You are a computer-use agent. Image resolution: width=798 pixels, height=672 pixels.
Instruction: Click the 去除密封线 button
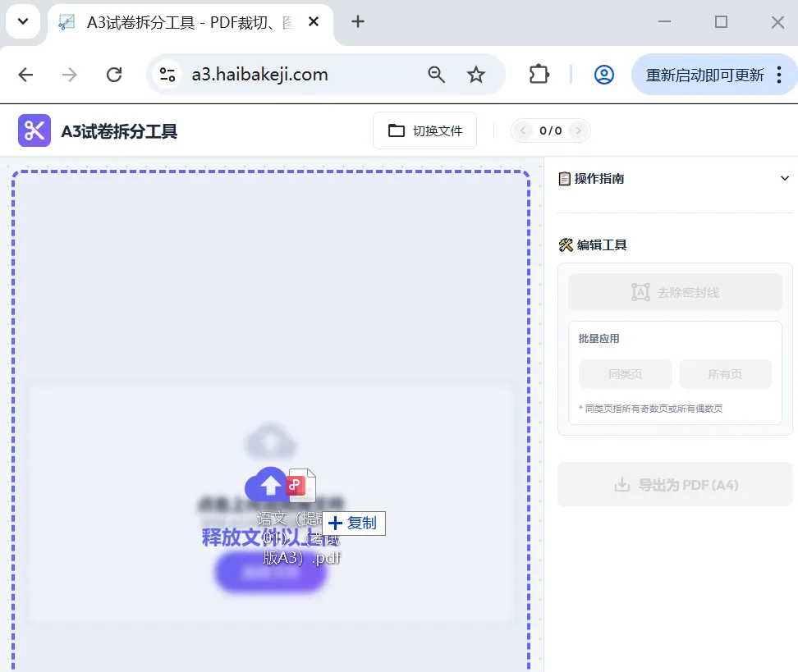[x=675, y=292]
